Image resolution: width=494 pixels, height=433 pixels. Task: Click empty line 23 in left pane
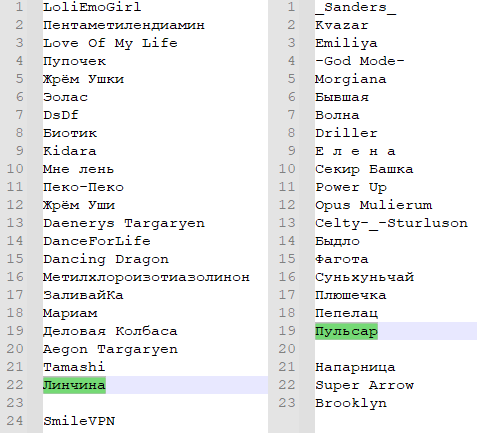pyautogui.click(x=155, y=403)
